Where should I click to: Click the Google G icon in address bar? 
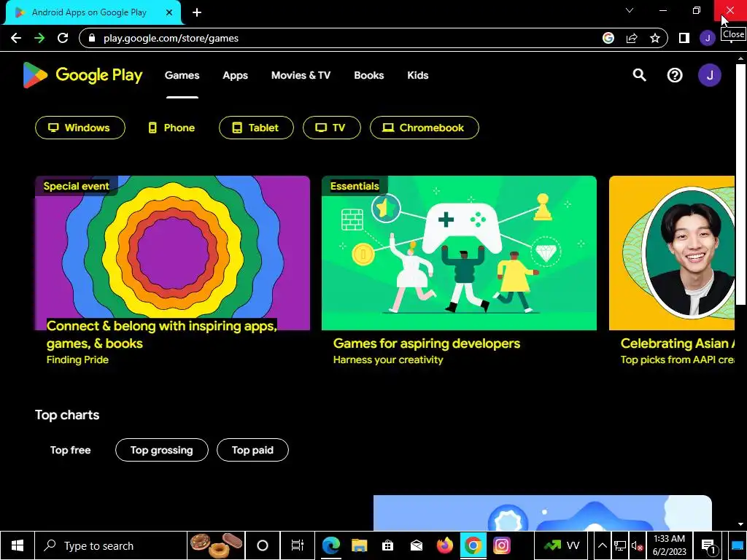(x=608, y=38)
